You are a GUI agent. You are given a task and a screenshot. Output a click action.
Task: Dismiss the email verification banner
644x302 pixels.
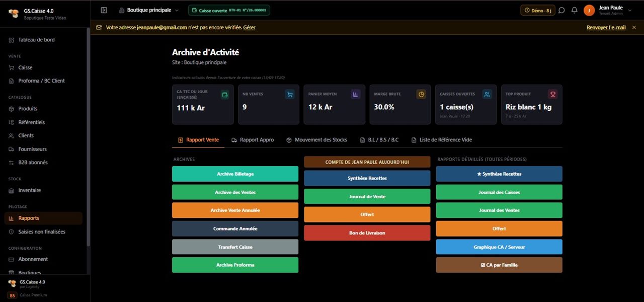click(634, 28)
